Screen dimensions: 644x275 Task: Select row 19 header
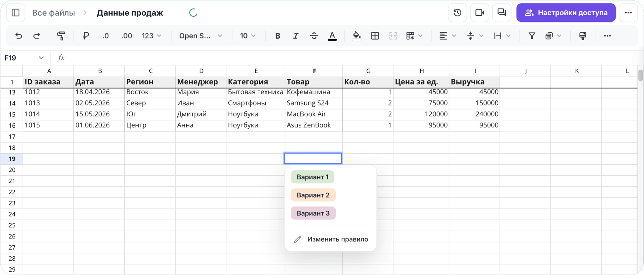click(x=12, y=159)
